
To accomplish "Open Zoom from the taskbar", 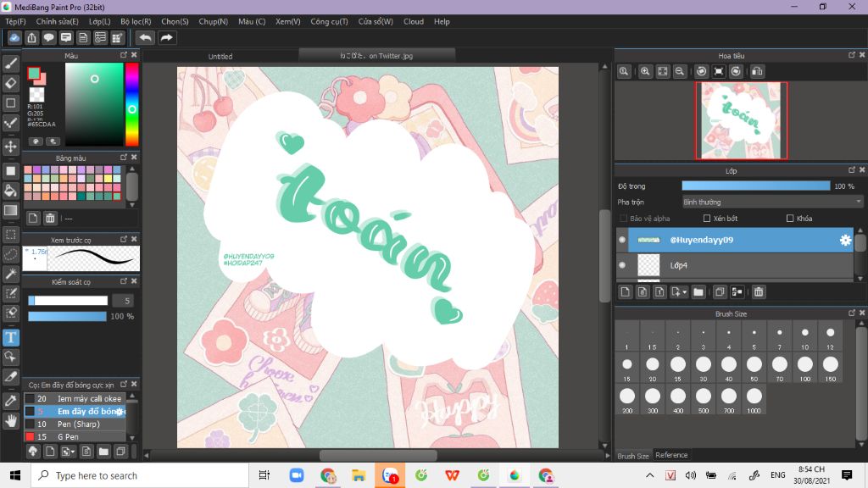I will click(297, 475).
